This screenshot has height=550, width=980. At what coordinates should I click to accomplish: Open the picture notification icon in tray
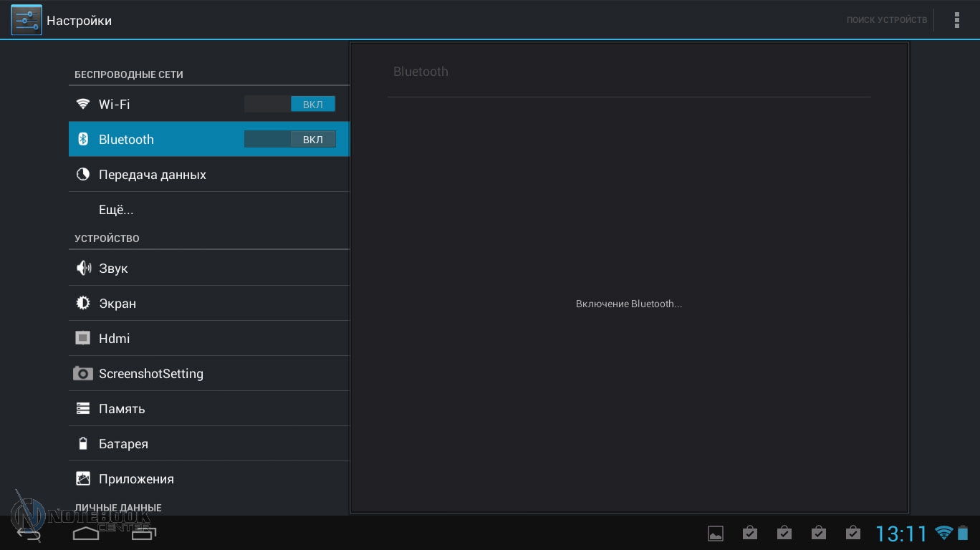[x=715, y=534]
